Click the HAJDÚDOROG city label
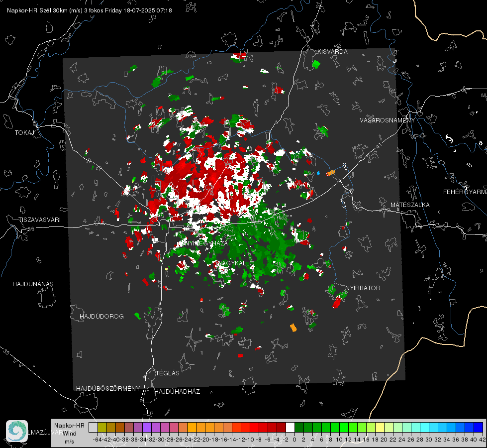Viewport: 487px width, 448px height. 101,317
